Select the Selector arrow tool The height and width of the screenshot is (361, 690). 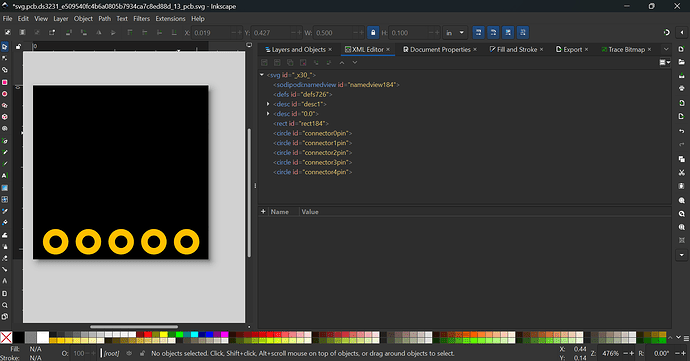[x=5, y=47]
